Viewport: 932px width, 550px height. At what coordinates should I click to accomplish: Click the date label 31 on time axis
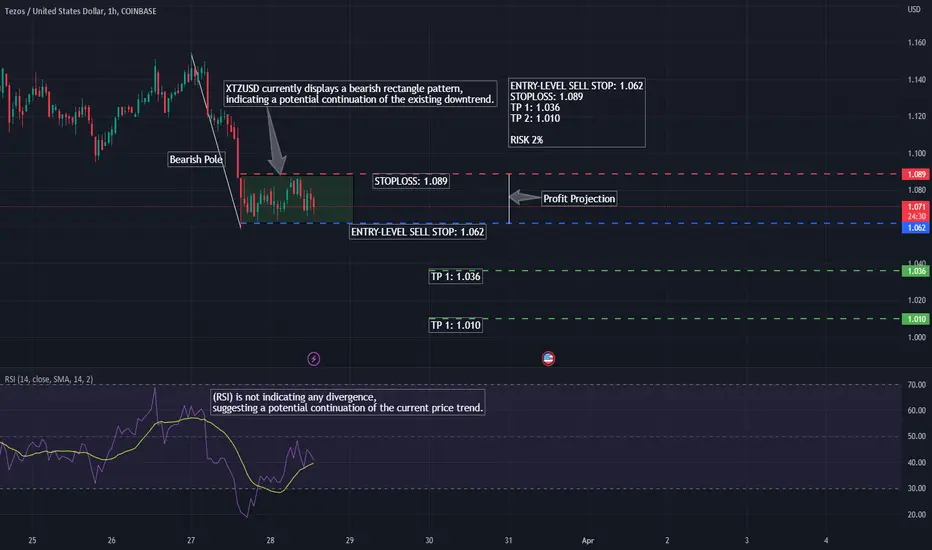pos(508,540)
